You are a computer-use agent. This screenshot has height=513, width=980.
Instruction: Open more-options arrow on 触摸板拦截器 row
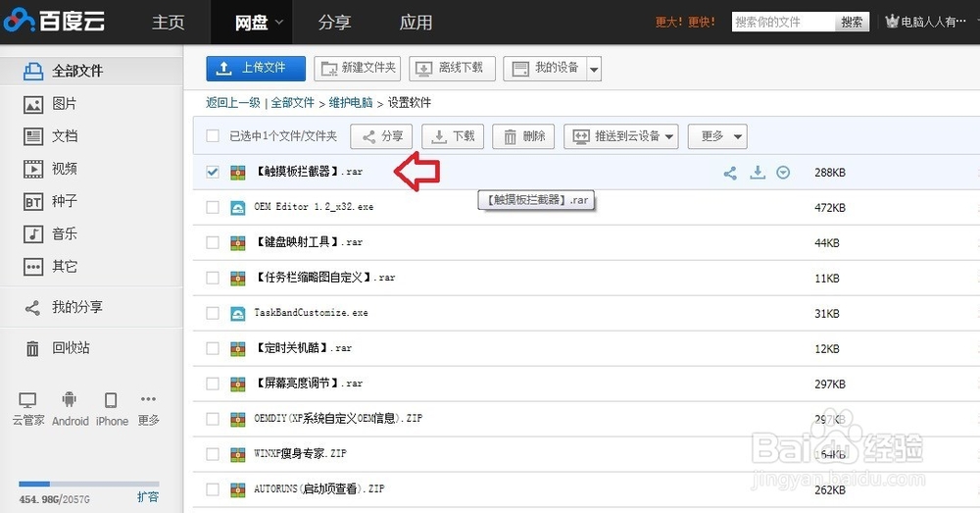click(x=783, y=172)
